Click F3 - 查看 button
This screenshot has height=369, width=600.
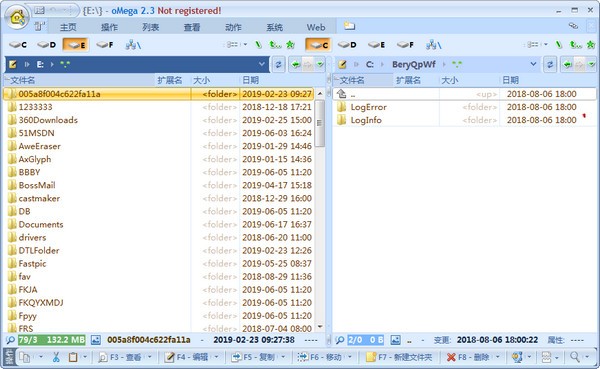(121, 357)
